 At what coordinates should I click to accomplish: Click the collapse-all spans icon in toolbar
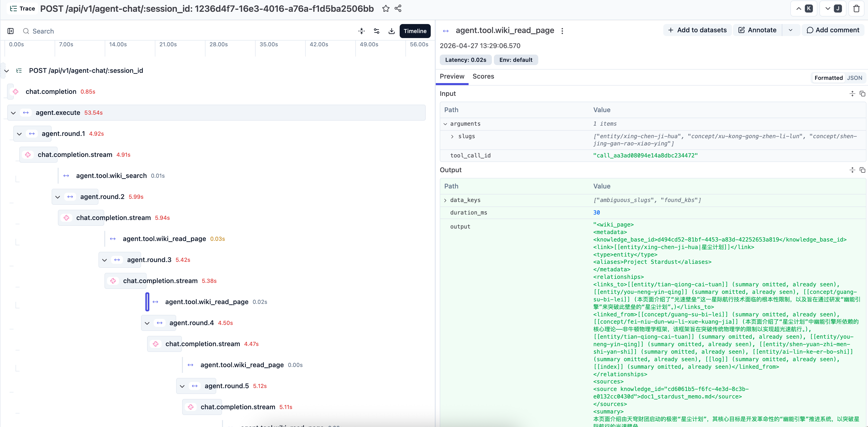point(362,31)
